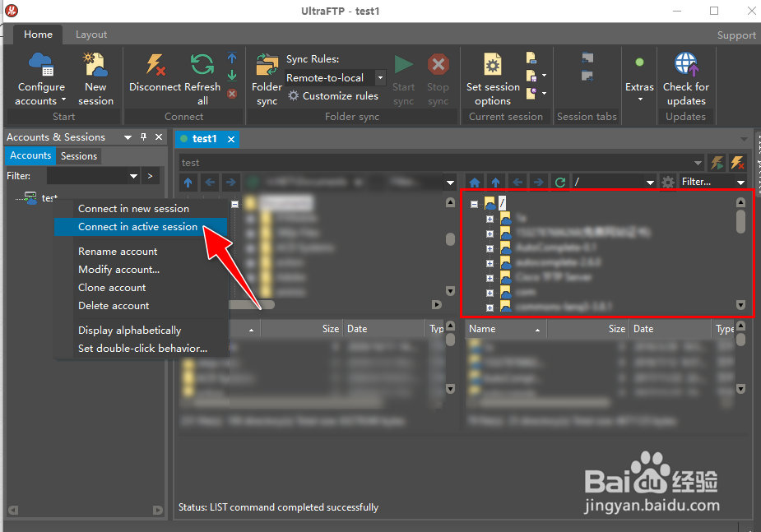761x532 pixels.
Task: Open Accounts & Sessions panel options arrow
Action: click(x=128, y=137)
